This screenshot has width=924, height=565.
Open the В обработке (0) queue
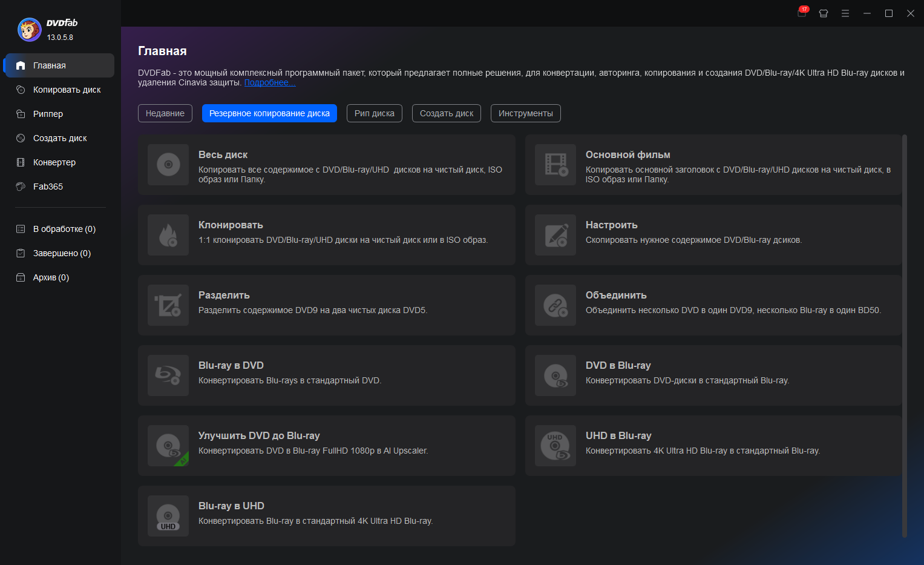pyautogui.click(x=64, y=229)
